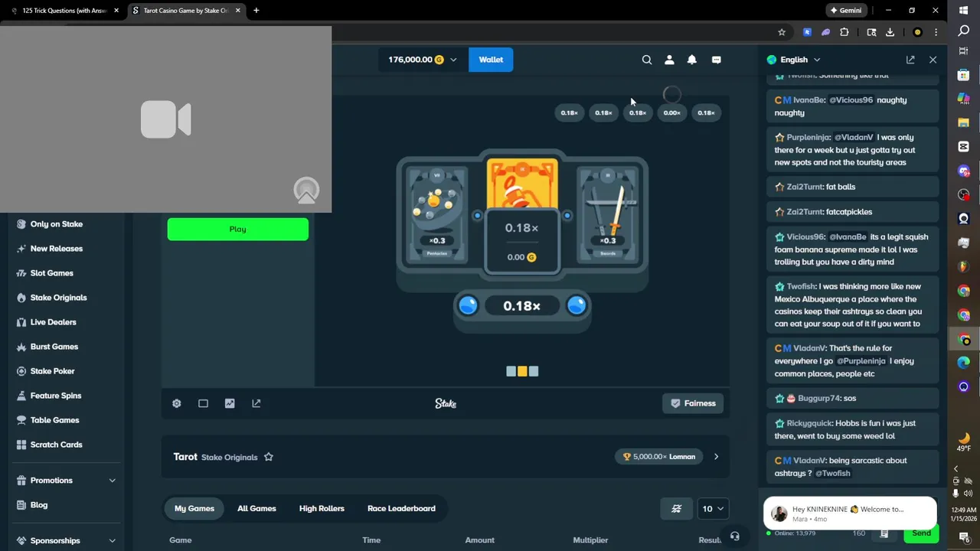Open Microsoft Edge from taskbar
The height and width of the screenshot is (551, 980).
coord(964,362)
